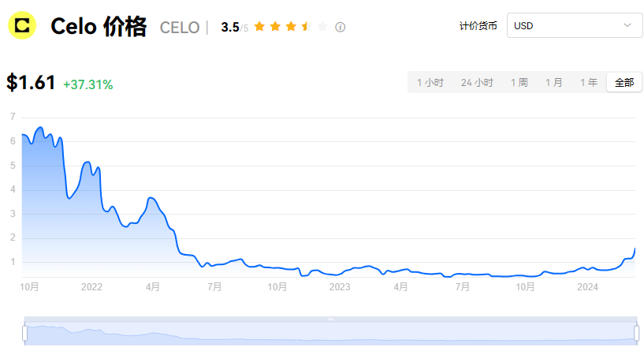Image resolution: width=644 pixels, height=355 pixels.
Task: Click the half-filled fourth rating star
Action: (307, 27)
